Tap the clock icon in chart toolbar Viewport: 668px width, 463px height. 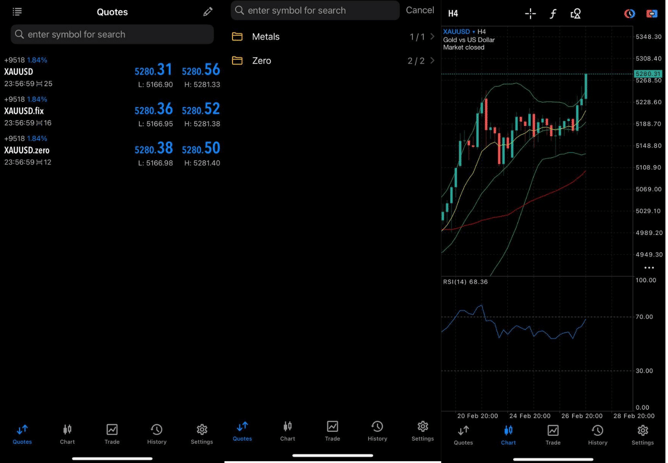point(629,14)
